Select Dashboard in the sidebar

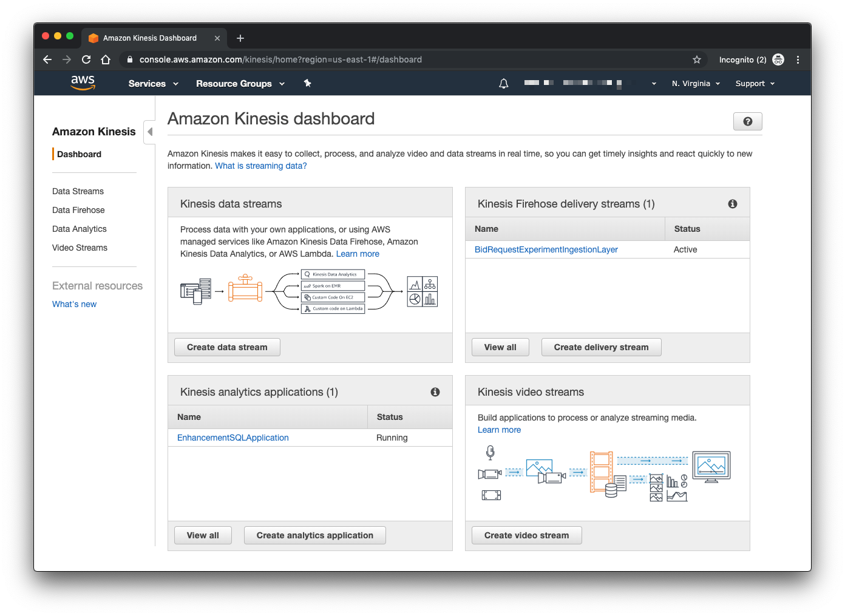coord(79,154)
